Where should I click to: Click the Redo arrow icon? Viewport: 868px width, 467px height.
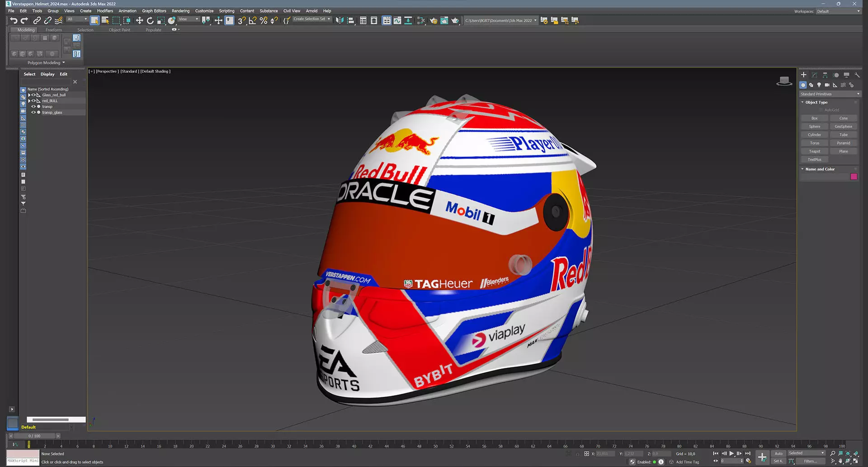24,20
